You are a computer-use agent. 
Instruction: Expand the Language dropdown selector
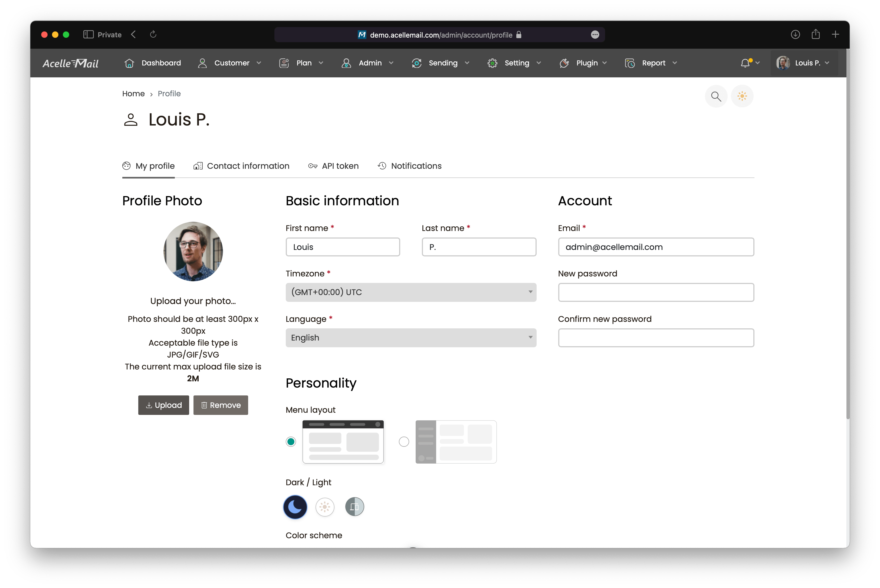click(411, 337)
